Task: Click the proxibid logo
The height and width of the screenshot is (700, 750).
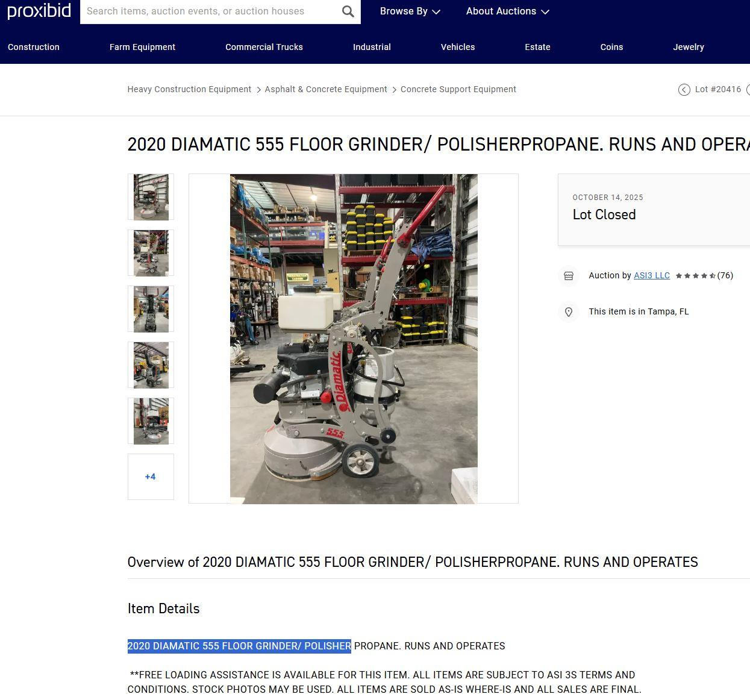Action: (x=39, y=11)
